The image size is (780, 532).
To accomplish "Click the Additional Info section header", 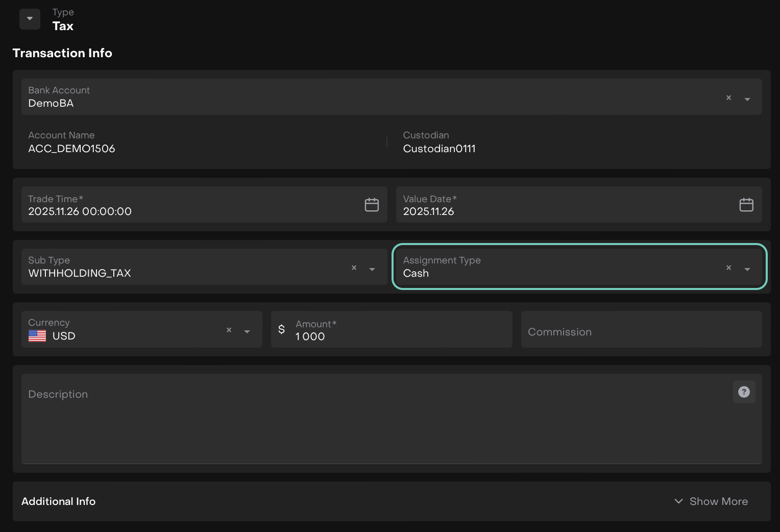I will [x=59, y=501].
